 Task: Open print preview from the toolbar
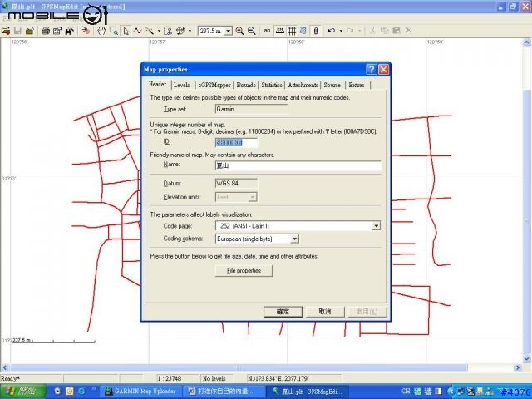[x=57, y=31]
